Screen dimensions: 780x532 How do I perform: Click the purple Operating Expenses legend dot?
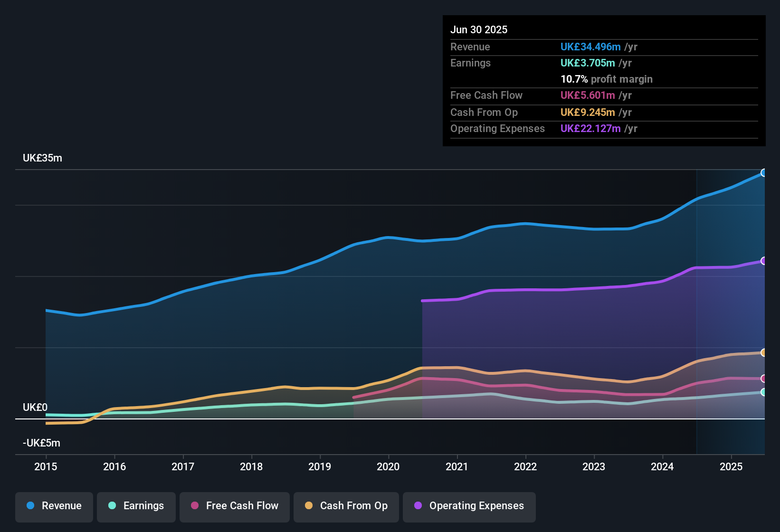pyautogui.click(x=417, y=506)
